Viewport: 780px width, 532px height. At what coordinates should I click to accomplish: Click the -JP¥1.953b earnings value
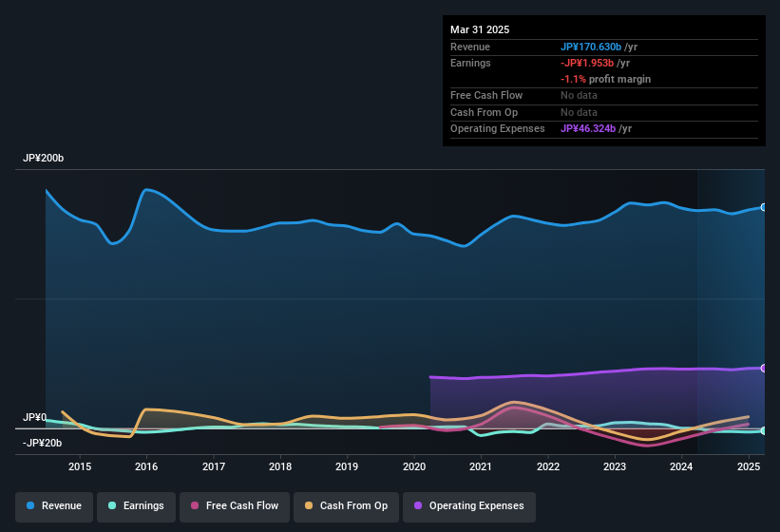(587, 63)
